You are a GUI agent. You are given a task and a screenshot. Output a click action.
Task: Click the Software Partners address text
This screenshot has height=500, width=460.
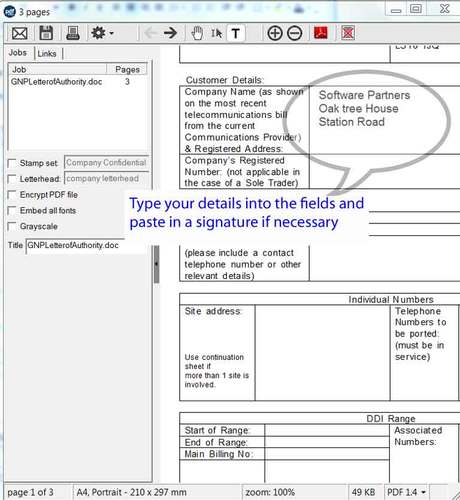[x=364, y=109]
